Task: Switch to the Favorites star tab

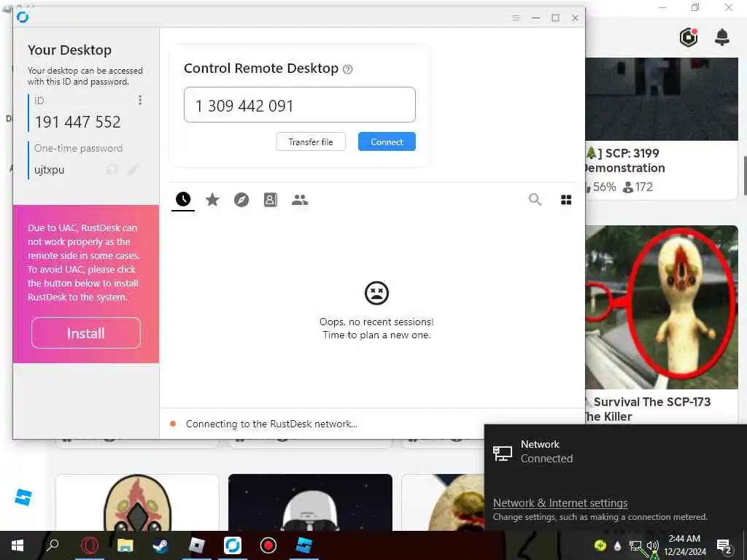Action: 212,200
